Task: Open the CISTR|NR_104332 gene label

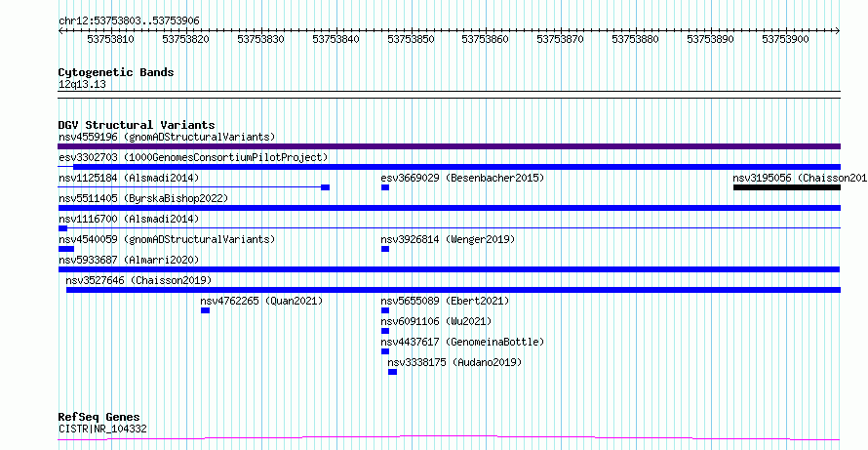Action: point(102,429)
